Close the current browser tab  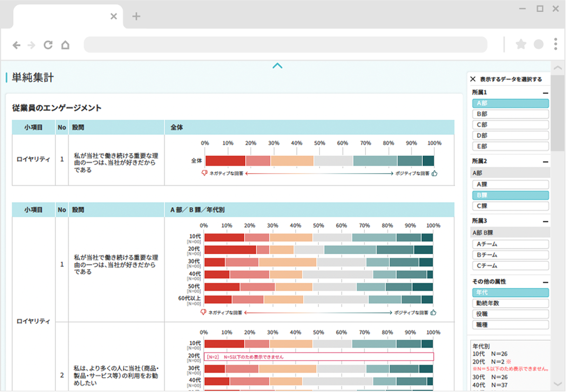coord(114,16)
